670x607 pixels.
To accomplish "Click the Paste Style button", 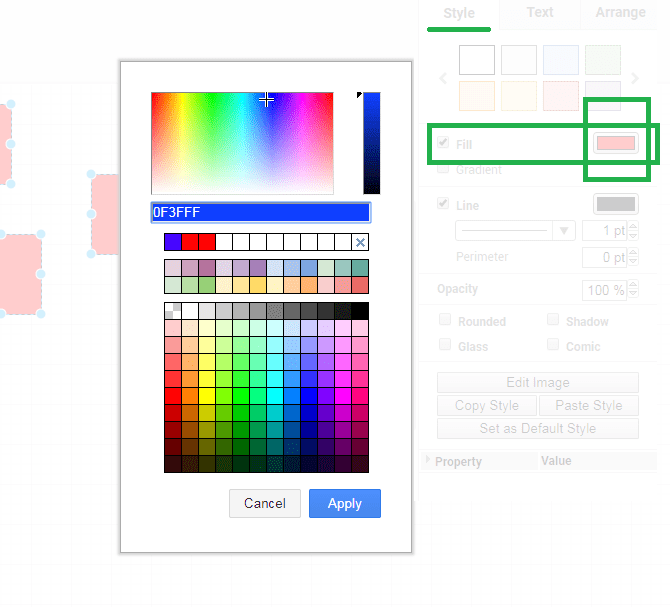I will 589,405.
